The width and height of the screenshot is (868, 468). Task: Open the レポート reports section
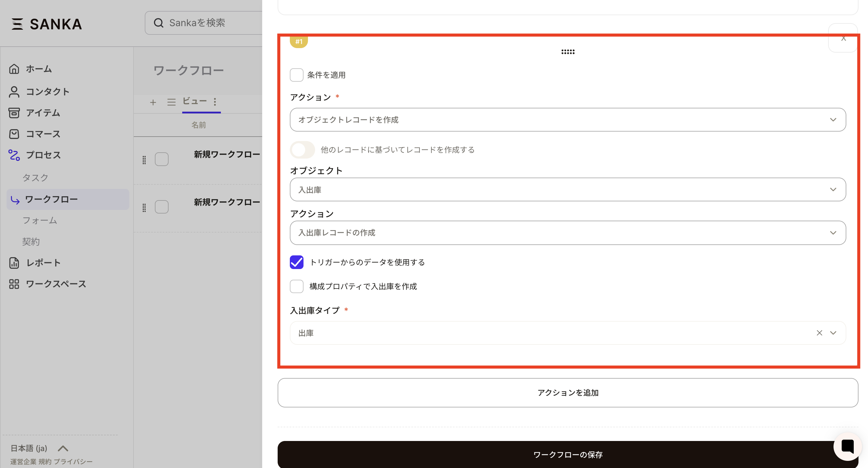click(43, 263)
